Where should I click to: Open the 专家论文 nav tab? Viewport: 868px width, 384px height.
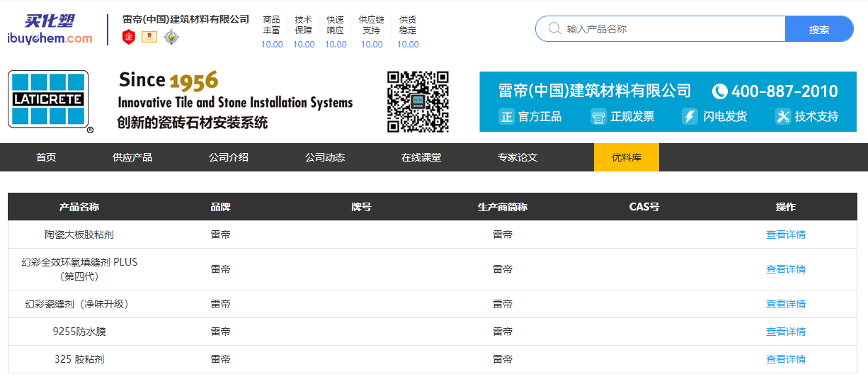point(518,157)
